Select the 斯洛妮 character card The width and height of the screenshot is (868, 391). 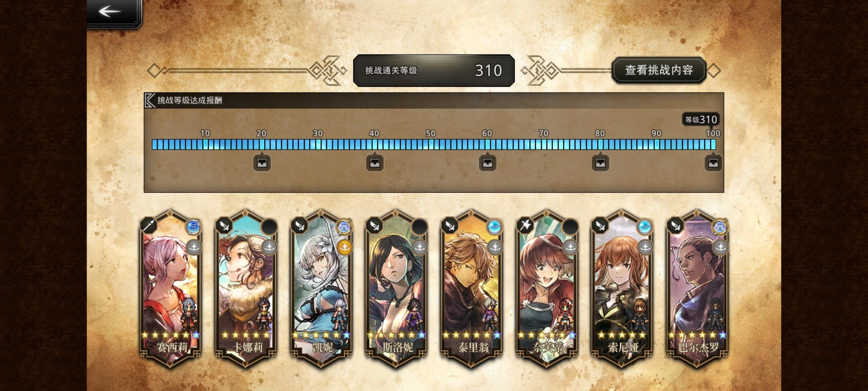coord(397,289)
